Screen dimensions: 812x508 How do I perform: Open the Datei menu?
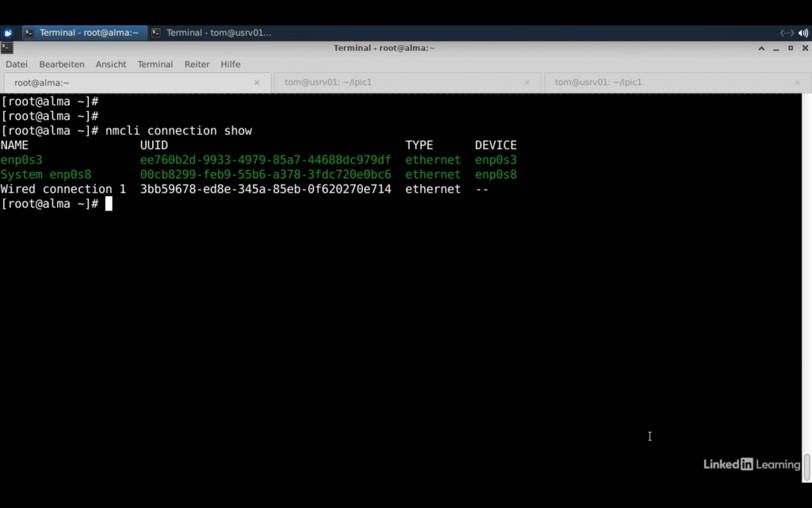click(x=17, y=64)
